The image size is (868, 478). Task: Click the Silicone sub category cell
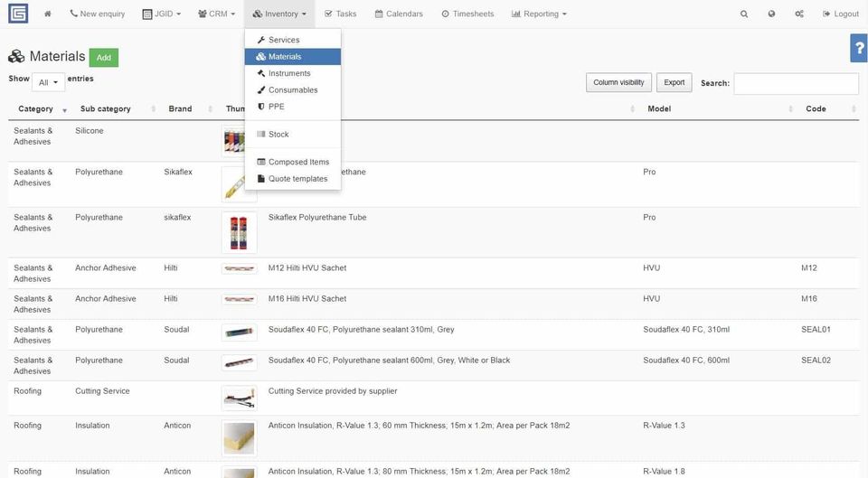click(x=90, y=130)
